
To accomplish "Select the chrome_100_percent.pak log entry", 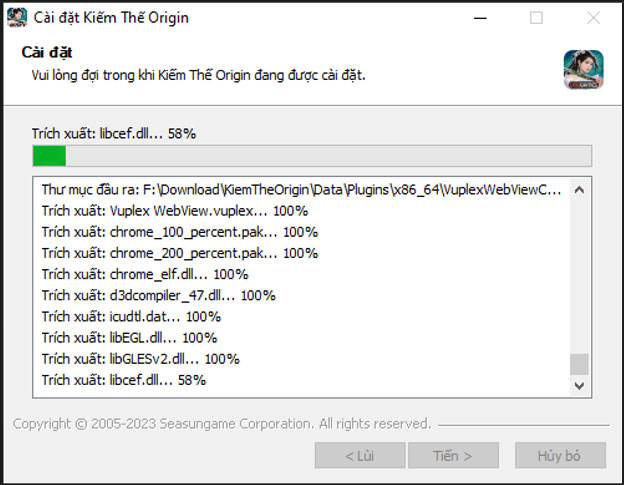I will [180, 232].
